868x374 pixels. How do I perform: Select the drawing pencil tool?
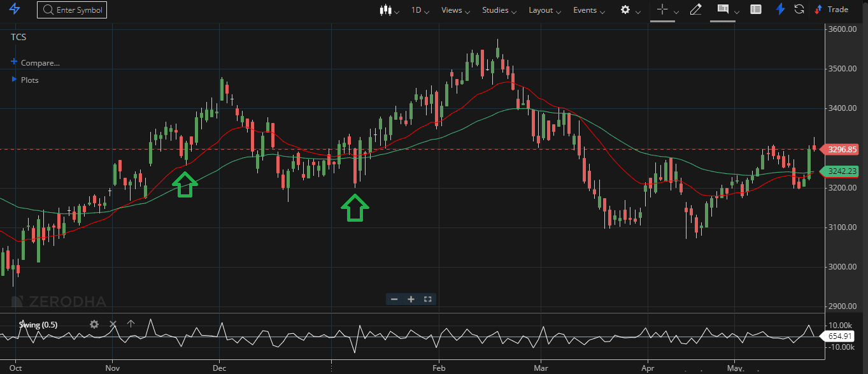coord(695,10)
